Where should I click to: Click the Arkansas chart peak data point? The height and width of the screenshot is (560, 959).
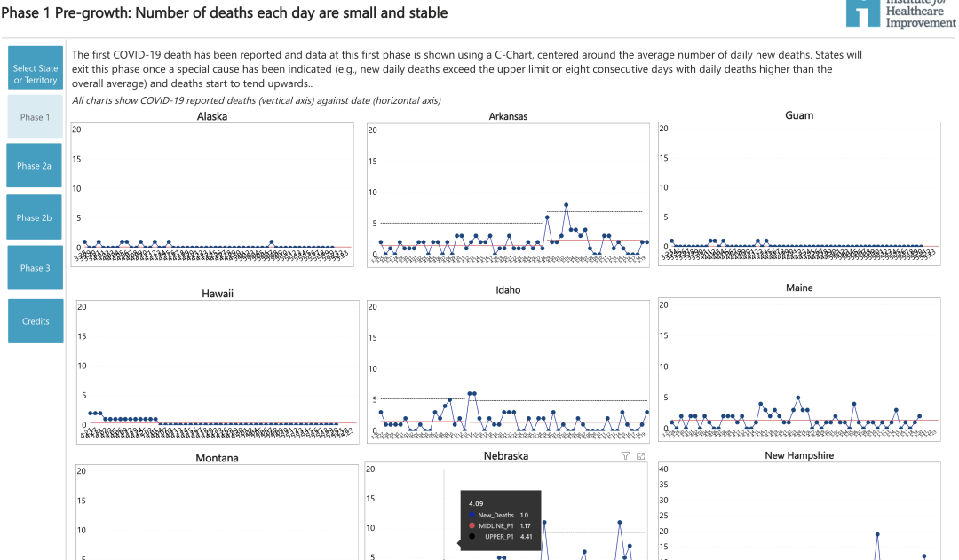pos(566,205)
